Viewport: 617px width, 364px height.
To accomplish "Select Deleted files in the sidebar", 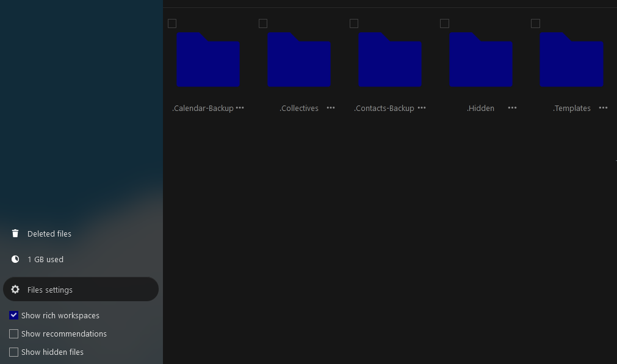I will point(49,234).
